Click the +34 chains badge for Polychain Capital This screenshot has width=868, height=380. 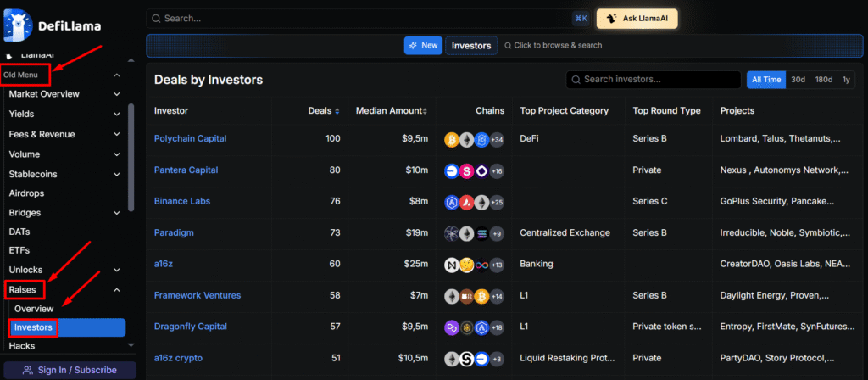[496, 139]
